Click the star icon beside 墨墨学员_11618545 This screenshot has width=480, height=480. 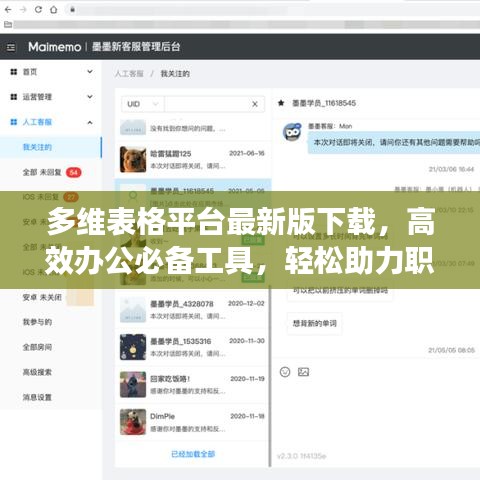tap(281, 103)
